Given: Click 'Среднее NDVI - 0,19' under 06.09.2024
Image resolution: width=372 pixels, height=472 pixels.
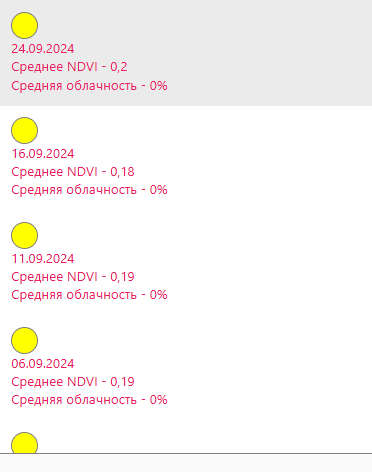Looking at the screenshot, I should click(73, 382).
